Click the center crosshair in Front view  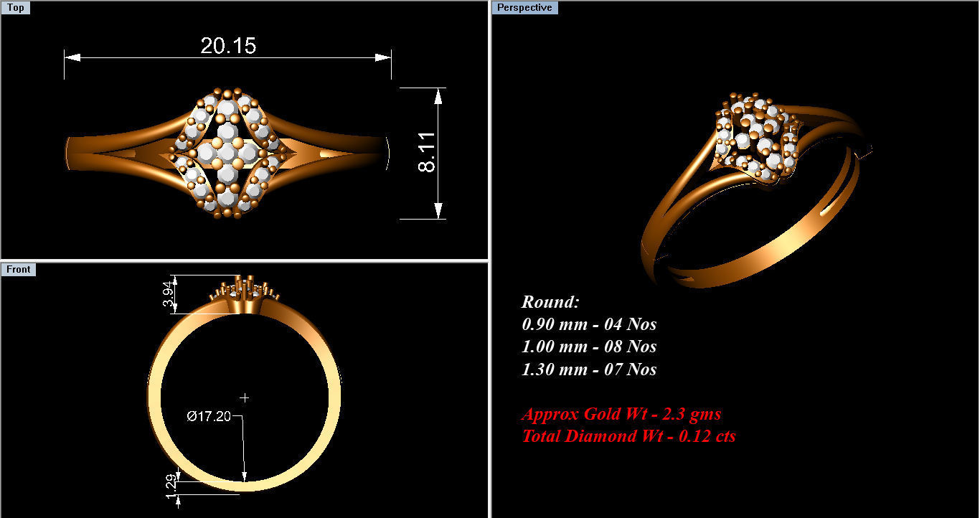click(245, 397)
